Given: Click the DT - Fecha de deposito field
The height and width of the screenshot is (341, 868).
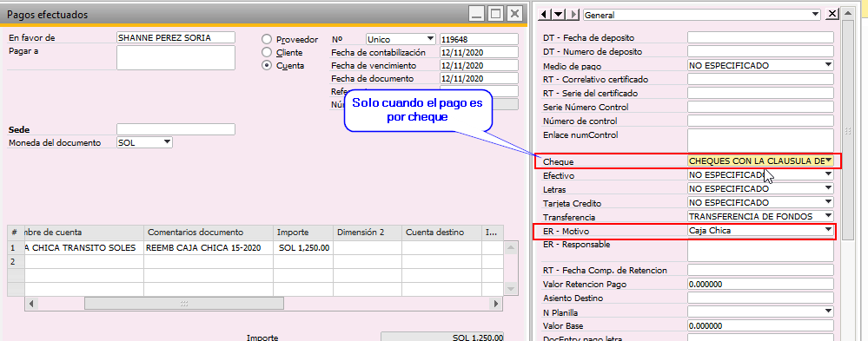Looking at the screenshot, I should [760, 37].
